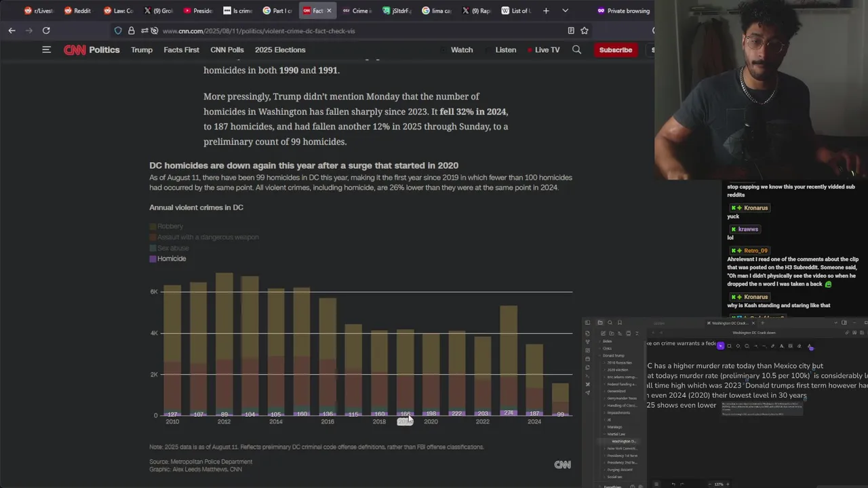This screenshot has height=488, width=868.
Task: Open 2025 Elections nav link
Action: [x=280, y=49]
